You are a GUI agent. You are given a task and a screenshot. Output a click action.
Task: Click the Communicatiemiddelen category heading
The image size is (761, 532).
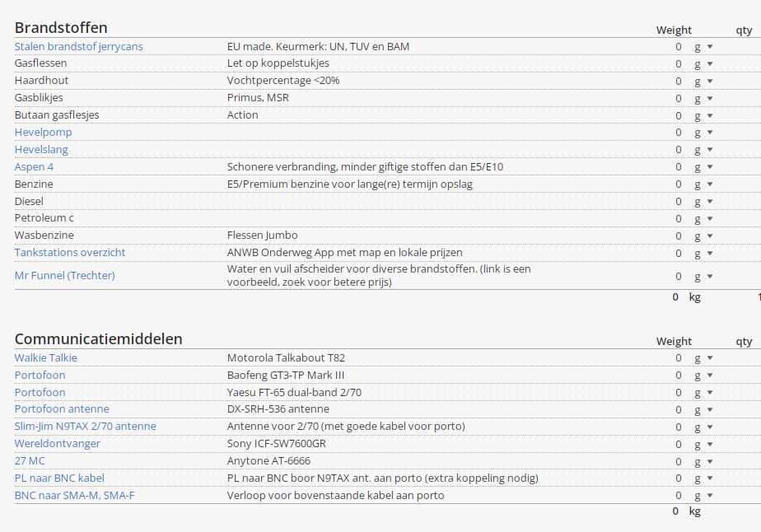pyautogui.click(x=98, y=339)
